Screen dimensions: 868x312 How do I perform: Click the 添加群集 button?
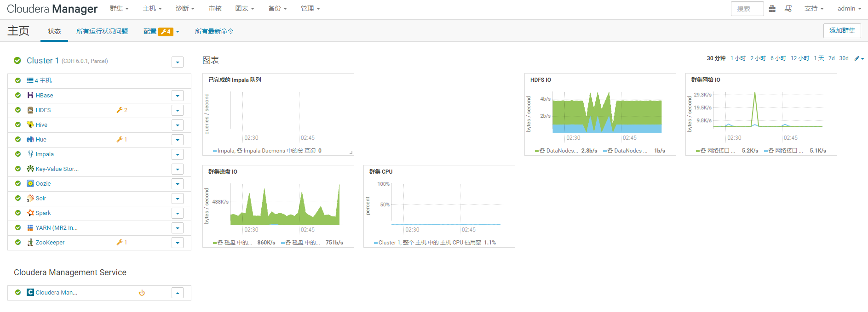(842, 30)
